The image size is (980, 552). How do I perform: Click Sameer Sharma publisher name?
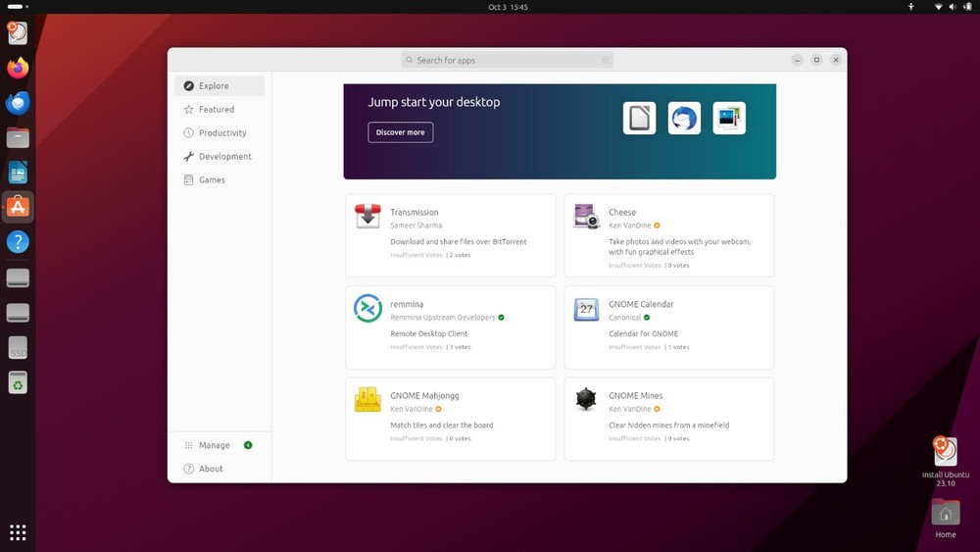click(416, 226)
